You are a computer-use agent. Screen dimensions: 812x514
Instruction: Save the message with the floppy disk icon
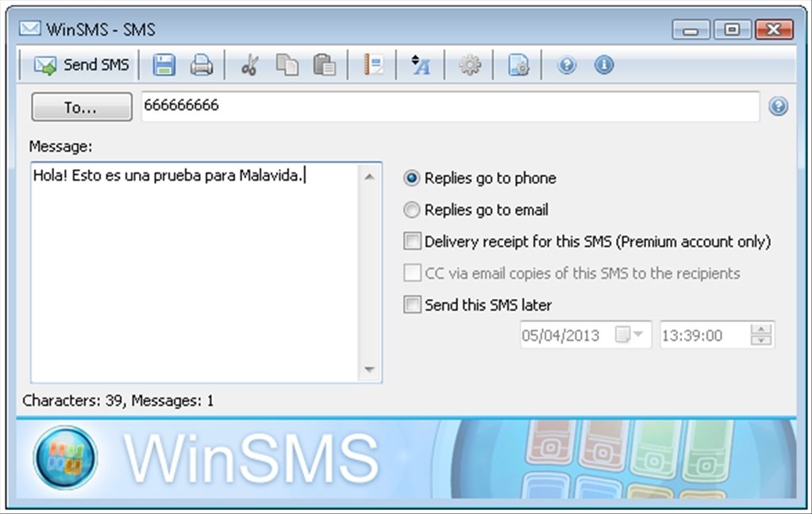pos(164,65)
